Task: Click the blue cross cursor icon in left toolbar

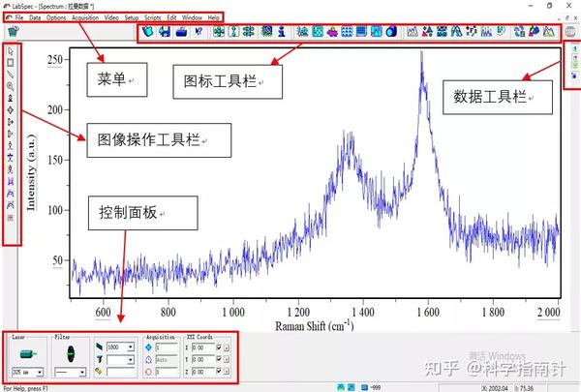Action: tap(10, 158)
